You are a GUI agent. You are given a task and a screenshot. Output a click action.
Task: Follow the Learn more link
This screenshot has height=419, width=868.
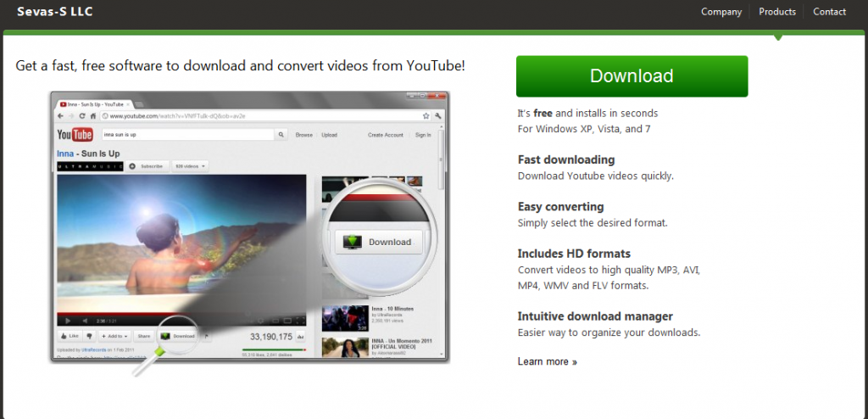[548, 361]
